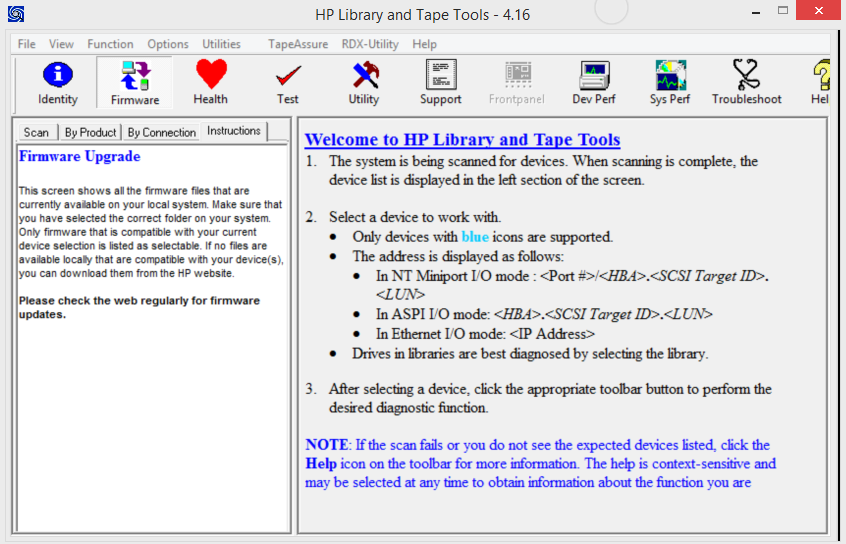Maximize the HP Library and Tape Tools window
Image resolution: width=846 pixels, height=544 pixels.
783,11
